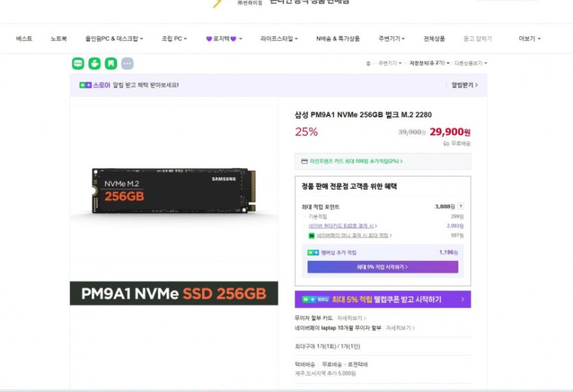Click the green chat talk icon

(78, 63)
